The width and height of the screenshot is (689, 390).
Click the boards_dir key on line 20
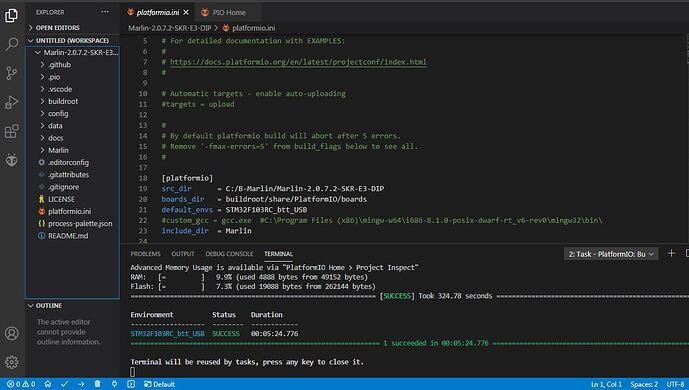point(182,199)
